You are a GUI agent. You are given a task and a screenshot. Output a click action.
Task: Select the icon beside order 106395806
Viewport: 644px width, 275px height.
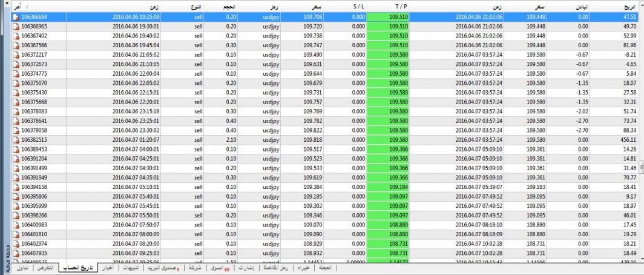[16, 196]
